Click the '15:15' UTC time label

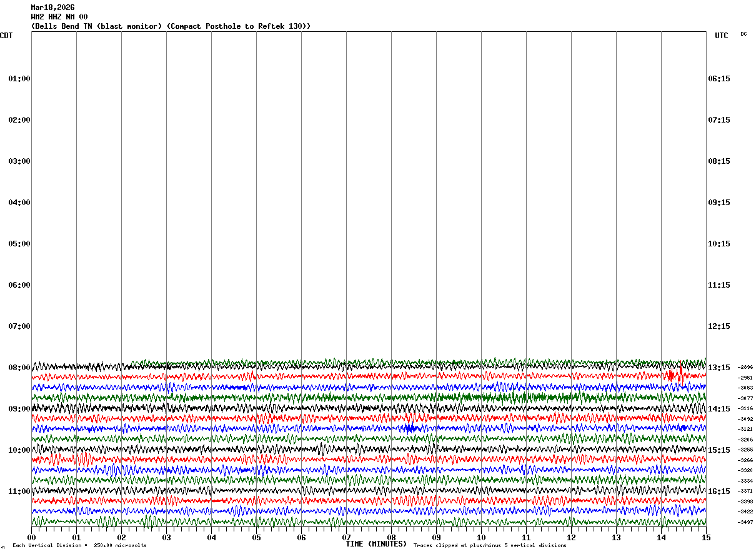719,450
